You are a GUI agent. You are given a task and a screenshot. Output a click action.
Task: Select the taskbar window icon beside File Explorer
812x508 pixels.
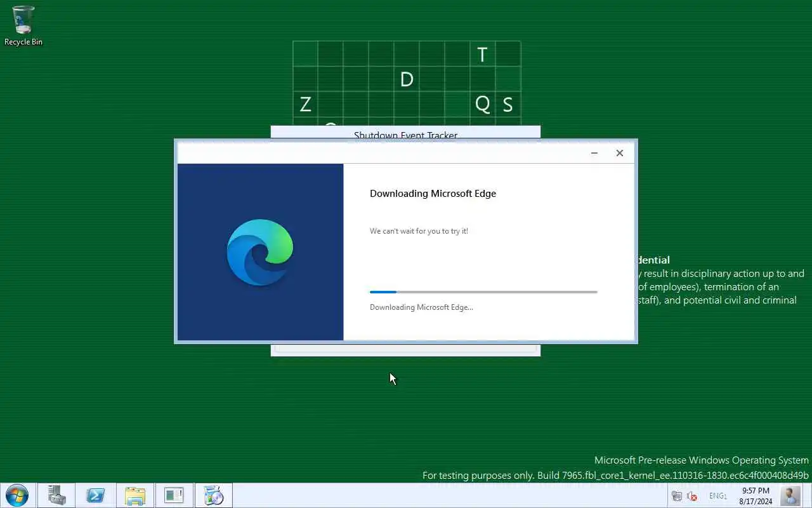174,495
